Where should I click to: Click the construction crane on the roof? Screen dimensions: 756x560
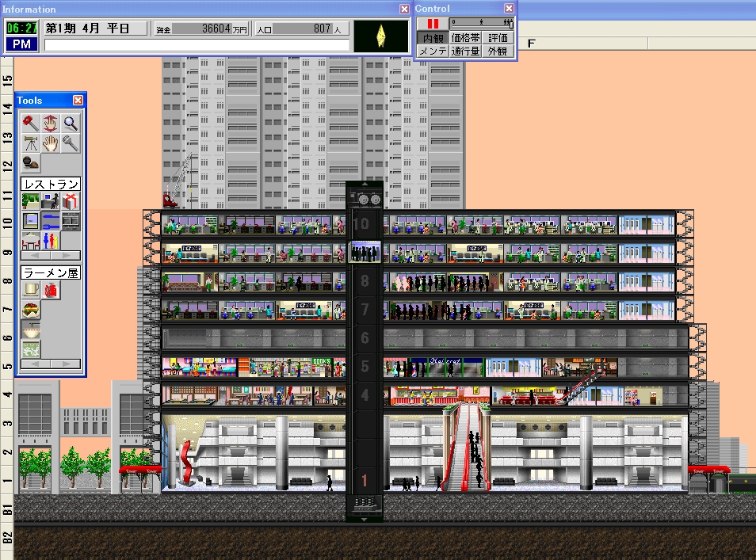pyautogui.click(x=178, y=181)
